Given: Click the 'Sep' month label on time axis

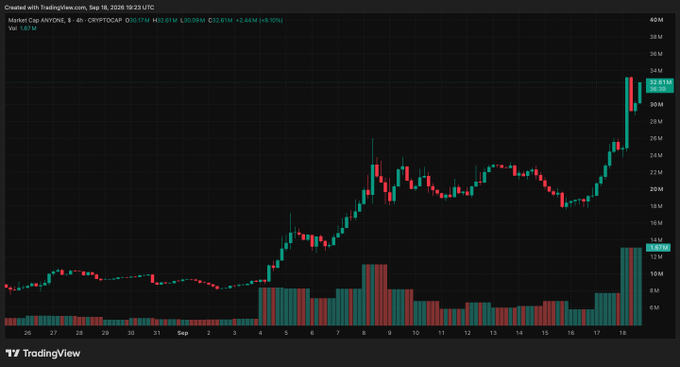Looking at the screenshot, I should coord(183,333).
